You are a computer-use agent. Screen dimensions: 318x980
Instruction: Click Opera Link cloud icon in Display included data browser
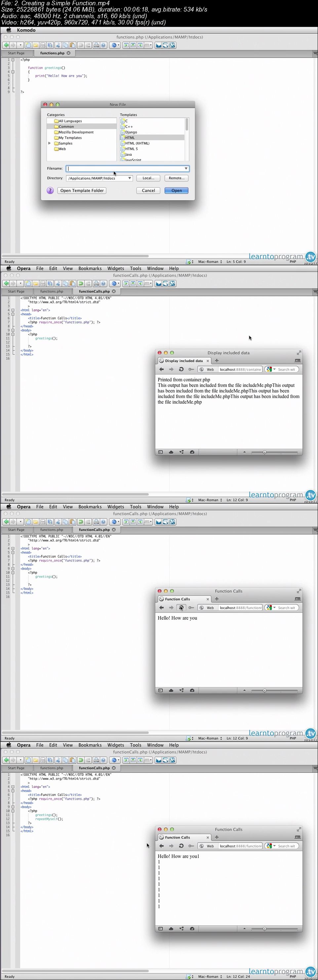coord(171,452)
